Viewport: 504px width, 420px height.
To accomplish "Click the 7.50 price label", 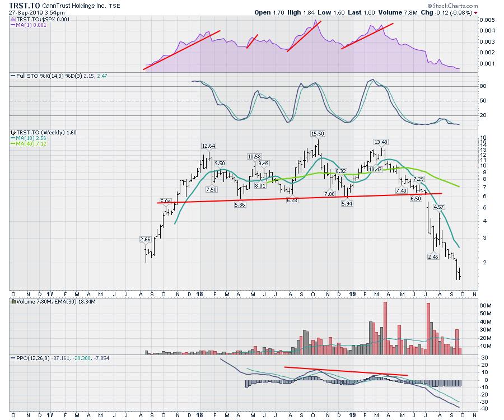I will (x=211, y=190).
